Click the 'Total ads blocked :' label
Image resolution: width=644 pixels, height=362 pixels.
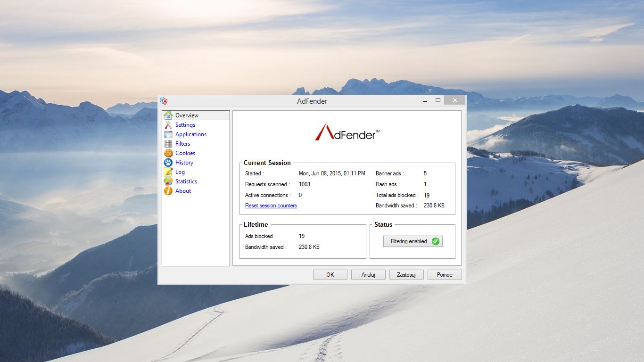coord(397,195)
